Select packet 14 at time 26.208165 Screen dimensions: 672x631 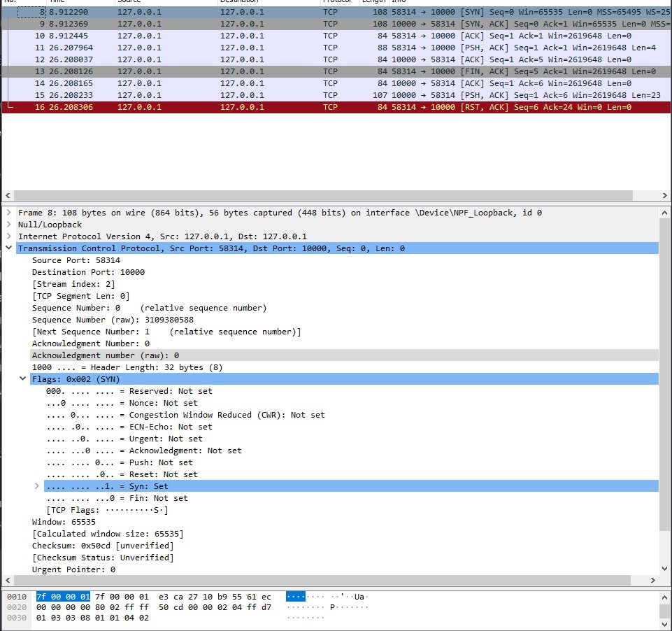click(x=336, y=83)
